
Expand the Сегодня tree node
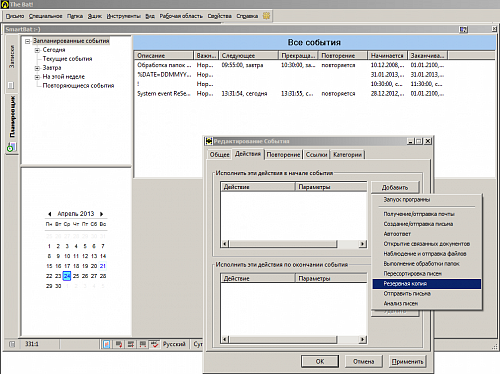[x=37, y=50]
